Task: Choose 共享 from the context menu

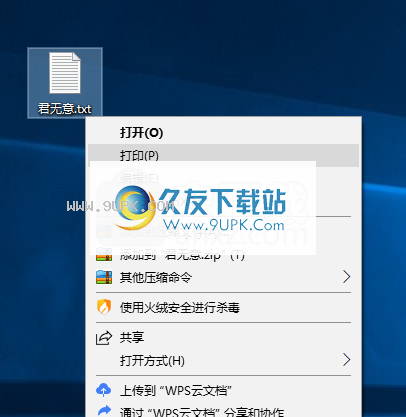Action: (x=223, y=338)
